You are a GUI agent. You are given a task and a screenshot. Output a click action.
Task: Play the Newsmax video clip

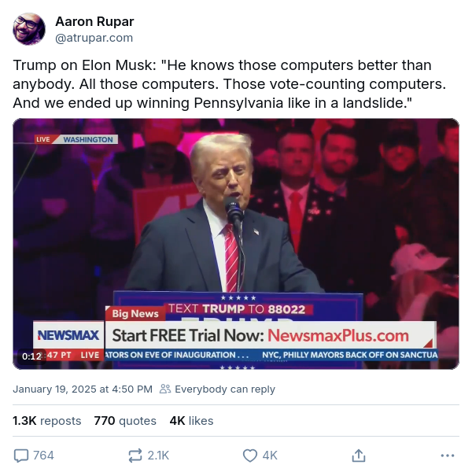[x=236, y=244]
